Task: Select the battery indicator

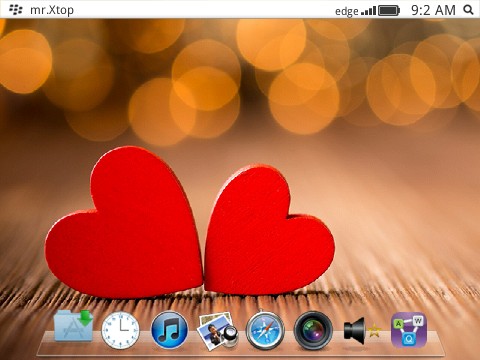Action: [389, 10]
